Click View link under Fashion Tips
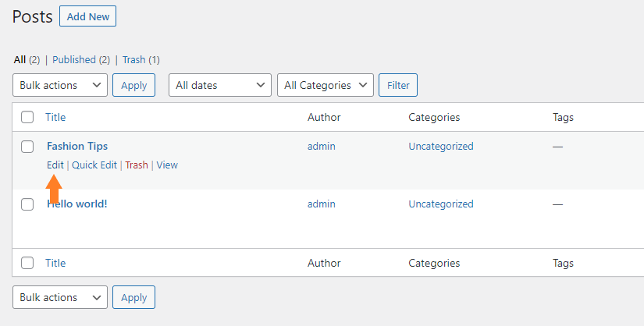The height and width of the screenshot is (326, 644). click(167, 165)
